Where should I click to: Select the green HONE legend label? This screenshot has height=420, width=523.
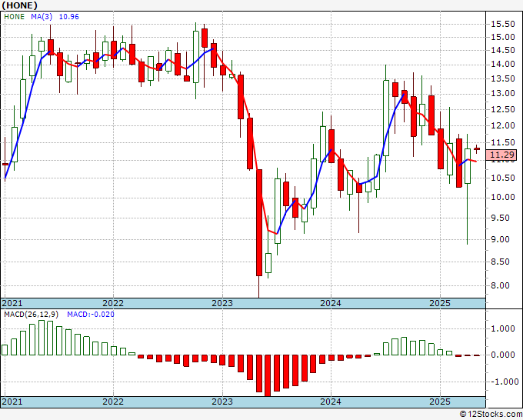(x=15, y=17)
